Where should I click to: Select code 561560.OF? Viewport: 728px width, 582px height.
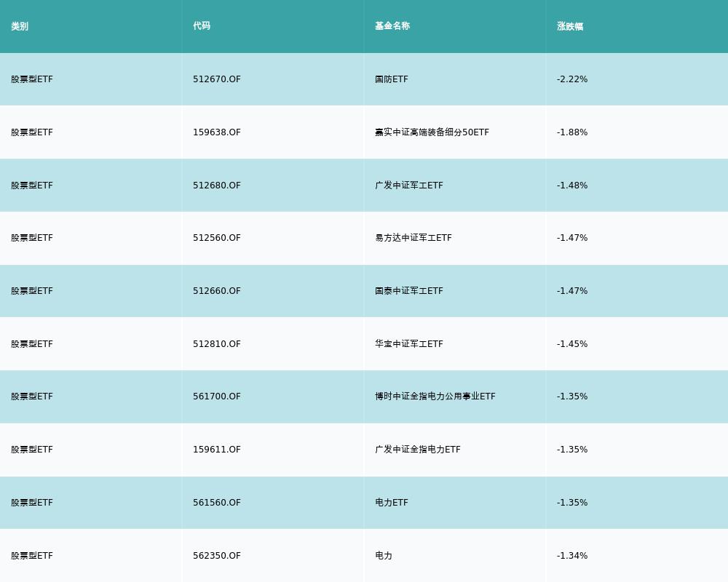pos(217,503)
